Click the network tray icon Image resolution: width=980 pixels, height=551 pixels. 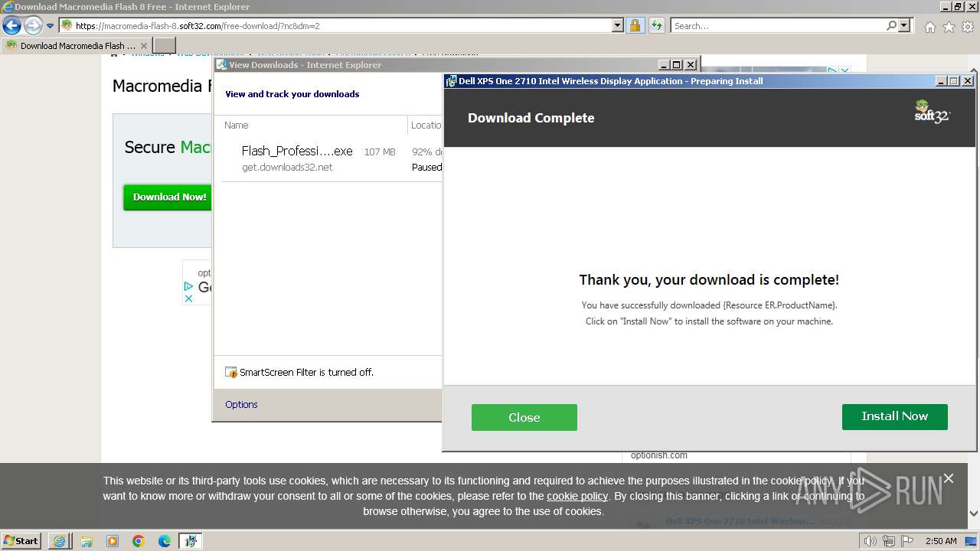(889, 541)
